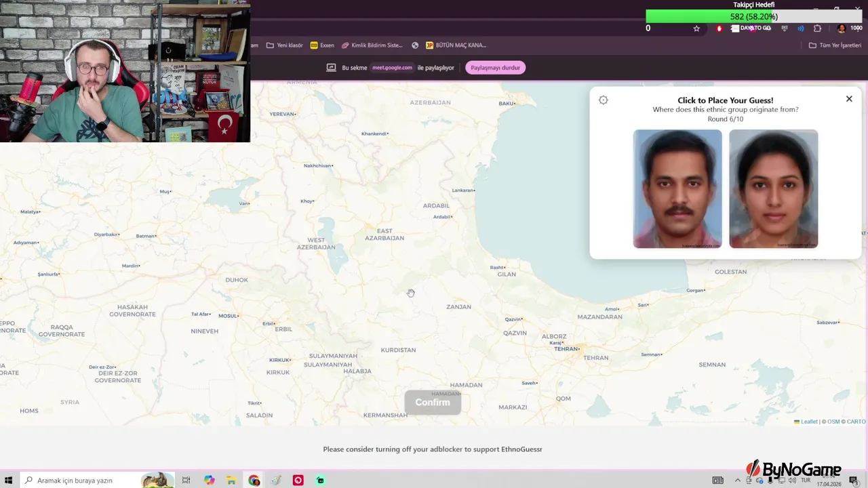Place guess on HOMS label
This screenshot has height=488, width=868.
(x=29, y=411)
